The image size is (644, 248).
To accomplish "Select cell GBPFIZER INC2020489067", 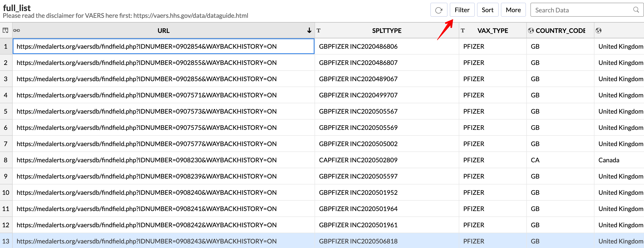I will [x=387, y=79].
